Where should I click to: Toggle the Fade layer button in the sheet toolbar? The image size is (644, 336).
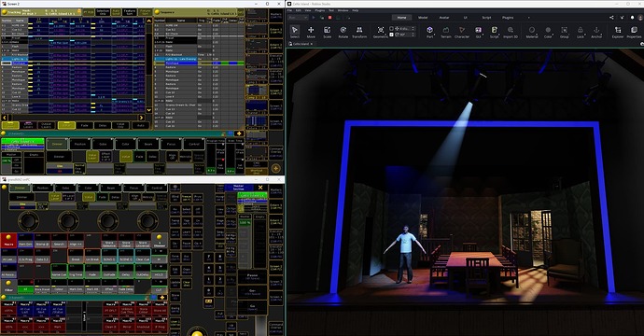(x=84, y=125)
